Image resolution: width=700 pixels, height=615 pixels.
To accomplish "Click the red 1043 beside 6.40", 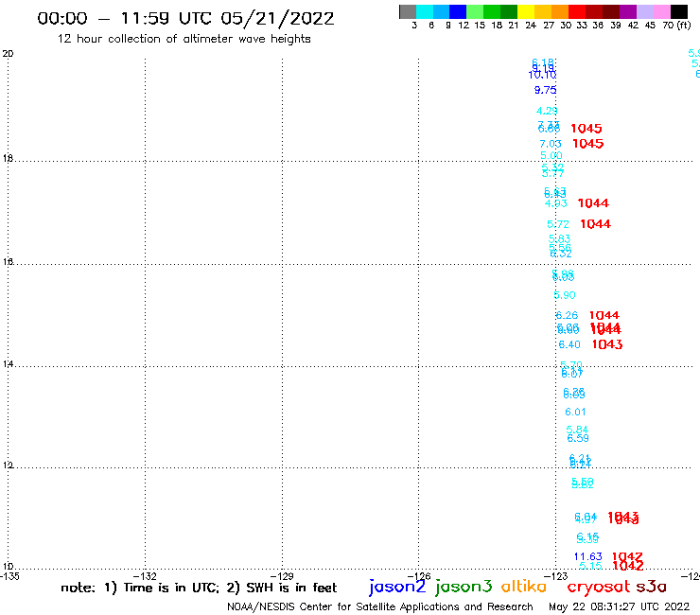I will [607, 344].
